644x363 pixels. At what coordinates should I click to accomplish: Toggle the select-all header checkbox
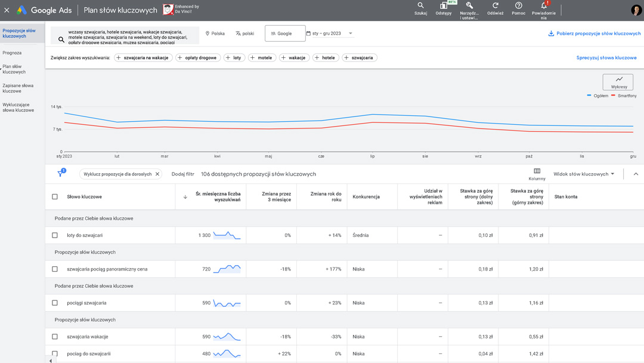pos(55,196)
